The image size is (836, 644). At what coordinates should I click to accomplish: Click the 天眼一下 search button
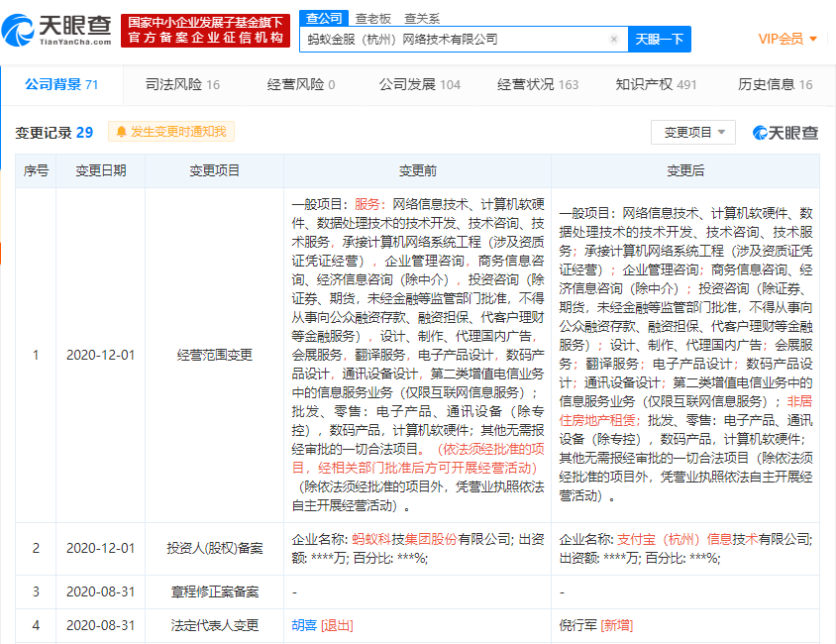click(660, 39)
